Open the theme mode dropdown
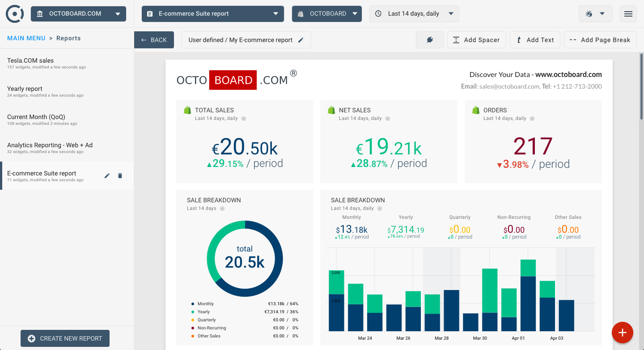644x350 pixels. (x=595, y=14)
